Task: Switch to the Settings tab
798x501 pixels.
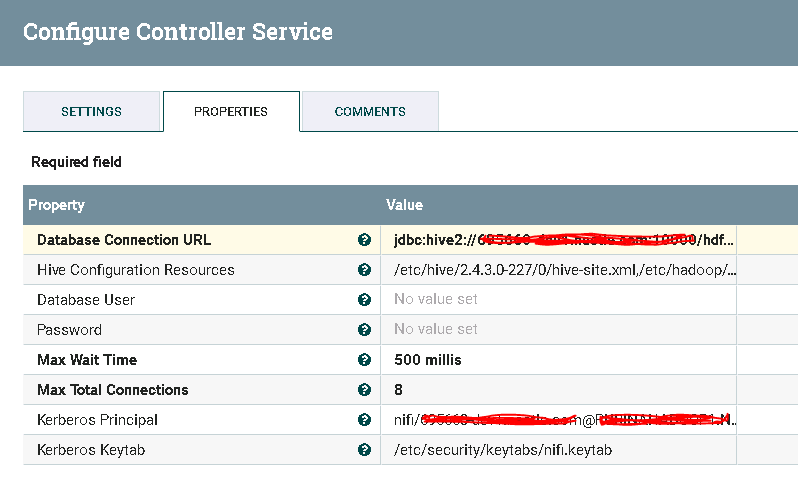Action: pyautogui.click(x=91, y=111)
